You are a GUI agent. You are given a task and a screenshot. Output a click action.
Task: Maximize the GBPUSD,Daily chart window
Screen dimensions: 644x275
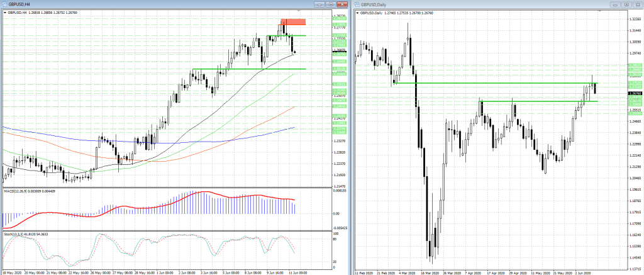point(626,4)
